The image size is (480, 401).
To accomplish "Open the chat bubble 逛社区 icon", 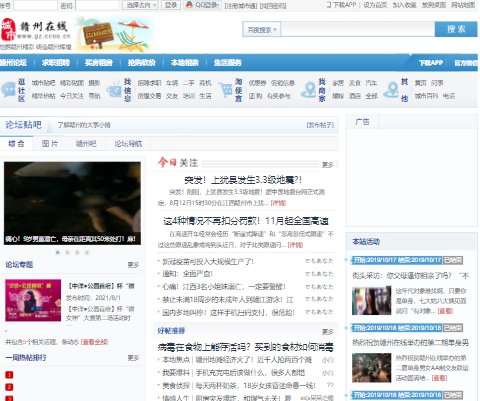I will pos(8,90).
